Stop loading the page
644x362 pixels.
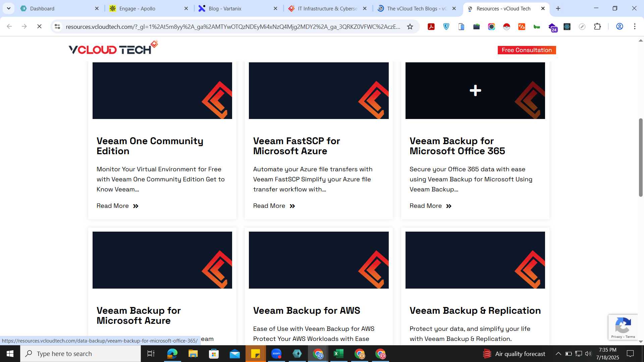coord(39,26)
